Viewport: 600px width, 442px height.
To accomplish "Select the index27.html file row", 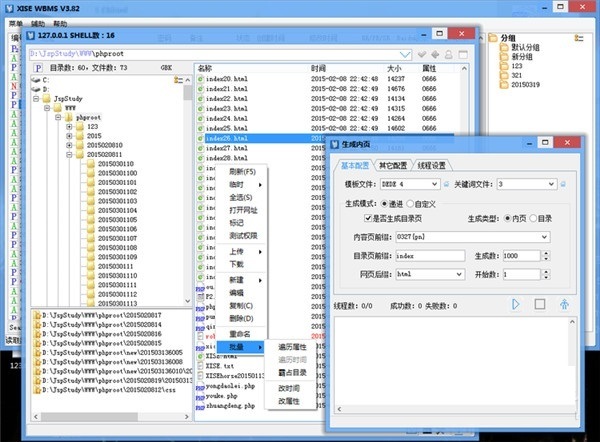I will coord(260,148).
